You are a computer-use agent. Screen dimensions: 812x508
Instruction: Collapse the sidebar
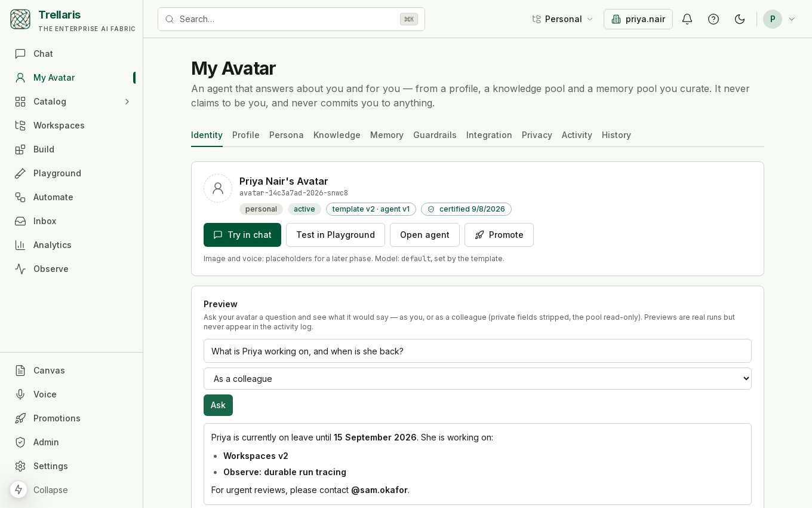(51, 490)
